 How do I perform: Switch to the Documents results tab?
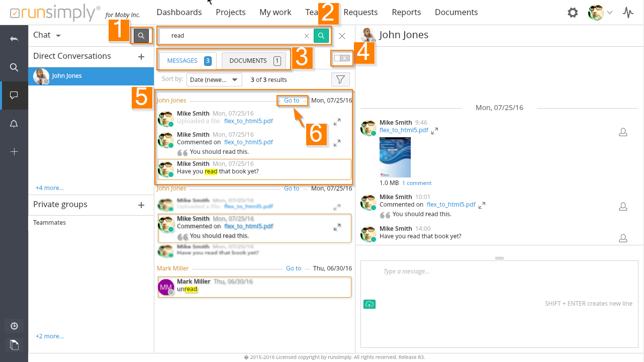coord(254,61)
